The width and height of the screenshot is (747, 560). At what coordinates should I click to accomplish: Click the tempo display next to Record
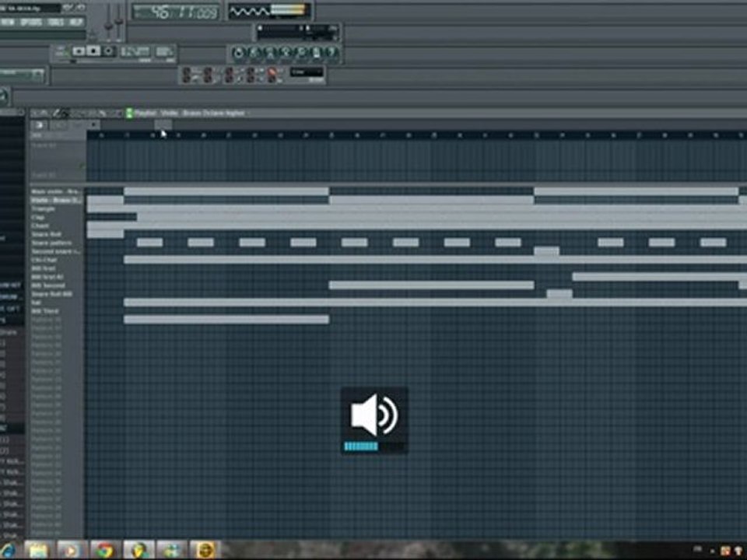coord(135,51)
